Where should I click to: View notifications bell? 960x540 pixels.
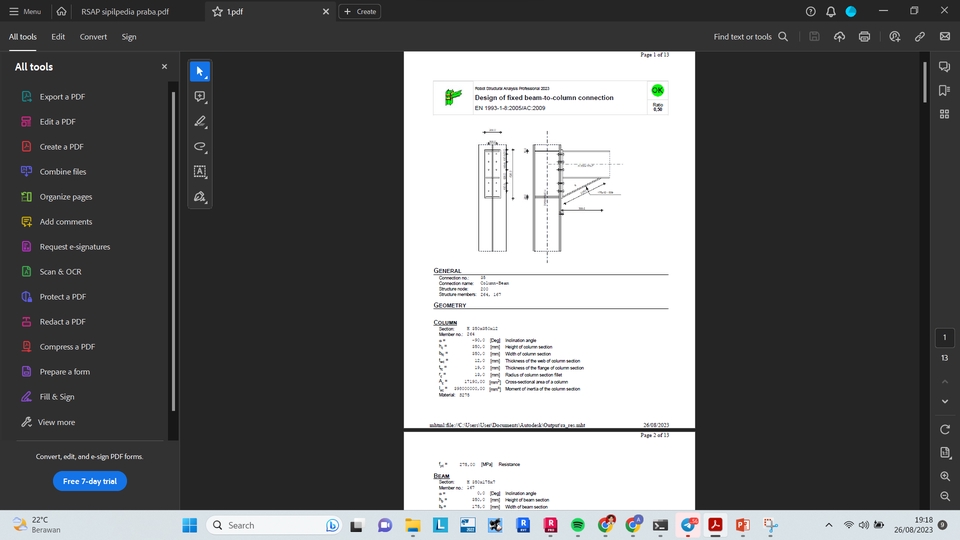pyautogui.click(x=831, y=12)
